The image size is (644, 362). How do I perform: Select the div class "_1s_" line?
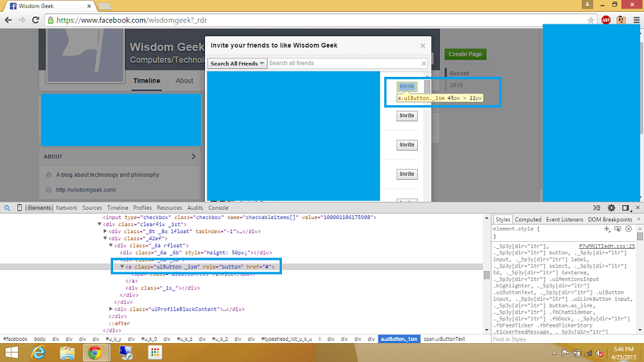163,288
